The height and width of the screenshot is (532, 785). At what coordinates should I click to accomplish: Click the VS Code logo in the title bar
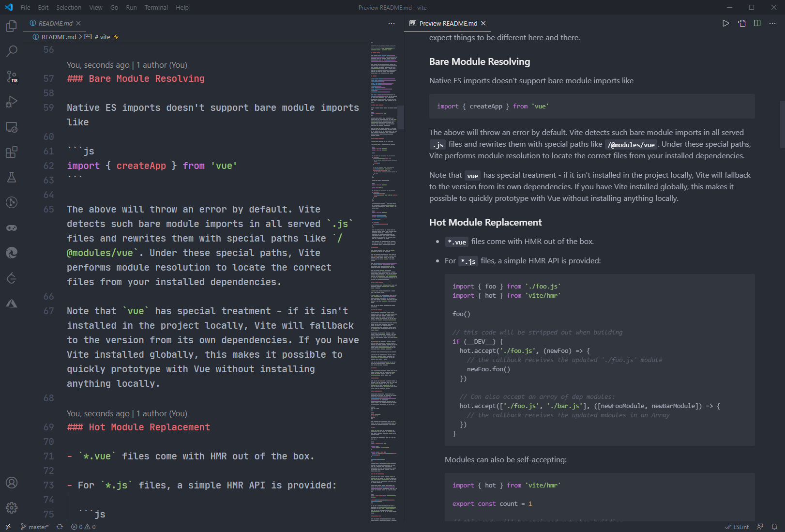point(9,7)
